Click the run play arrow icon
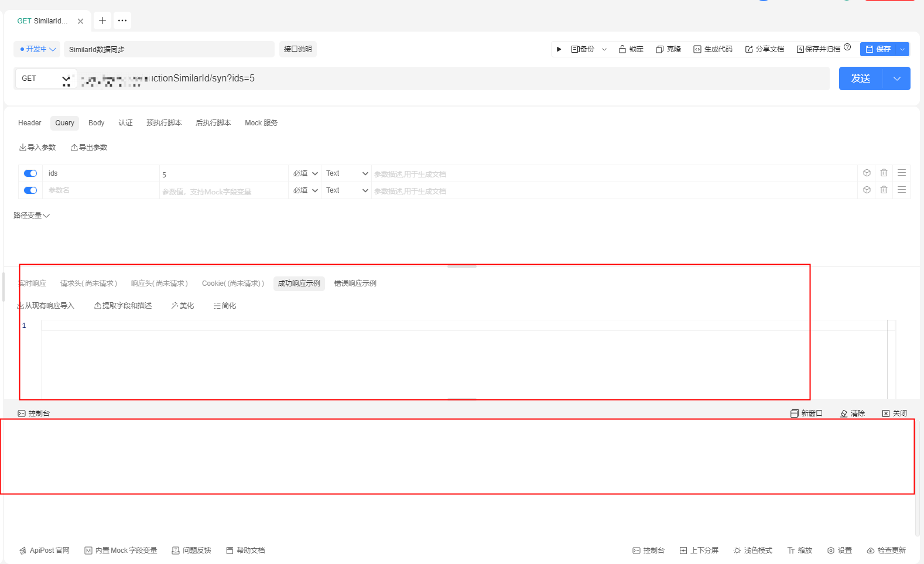The image size is (924, 564). tap(559, 49)
